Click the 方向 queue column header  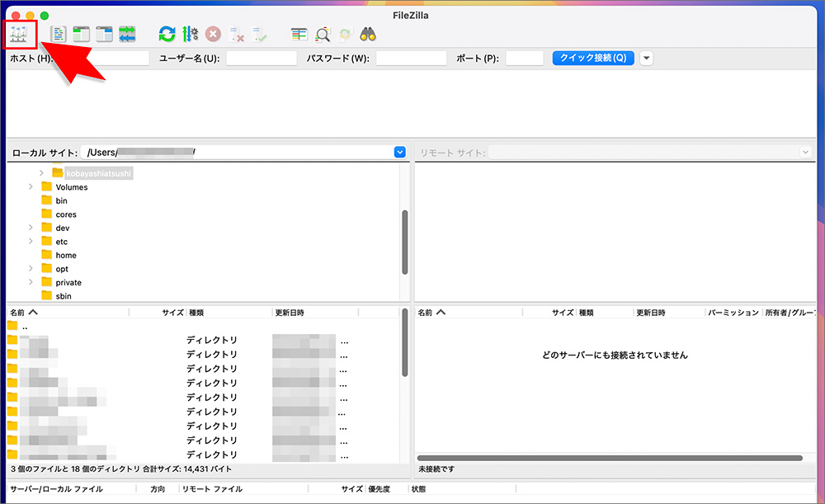158,489
